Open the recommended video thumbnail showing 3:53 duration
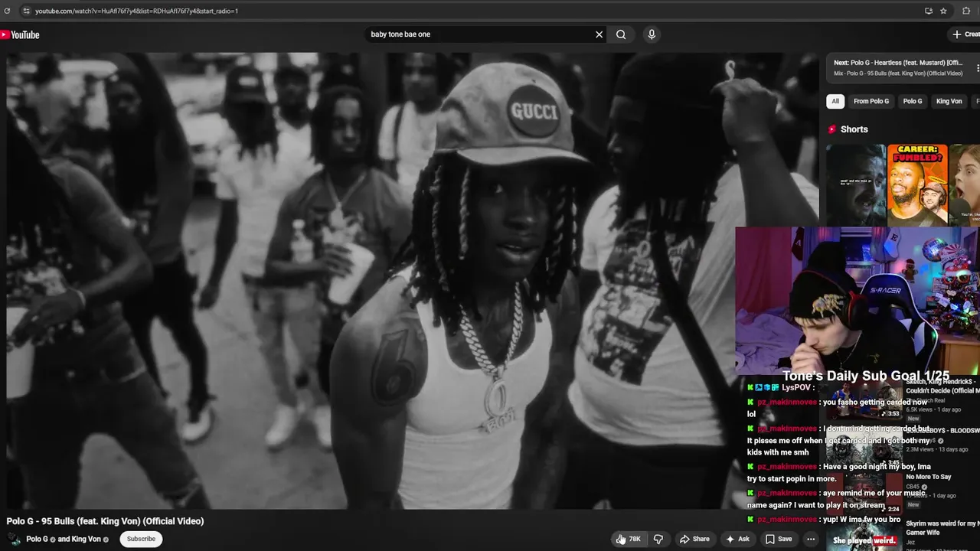Image resolution: width=980 pixels, height=551 pixels. [x=864, y=400]
